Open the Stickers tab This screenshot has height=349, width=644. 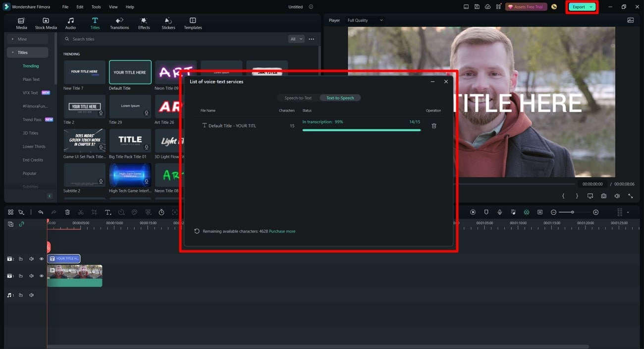click(x=168, y=23)
